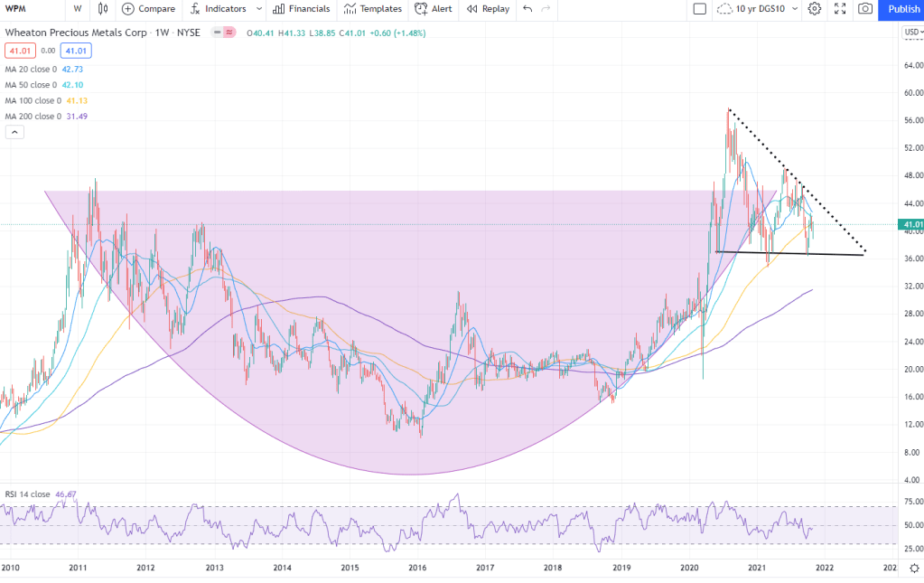Create a new Alert
Screen dimensions: 924x583
(434, 9)
